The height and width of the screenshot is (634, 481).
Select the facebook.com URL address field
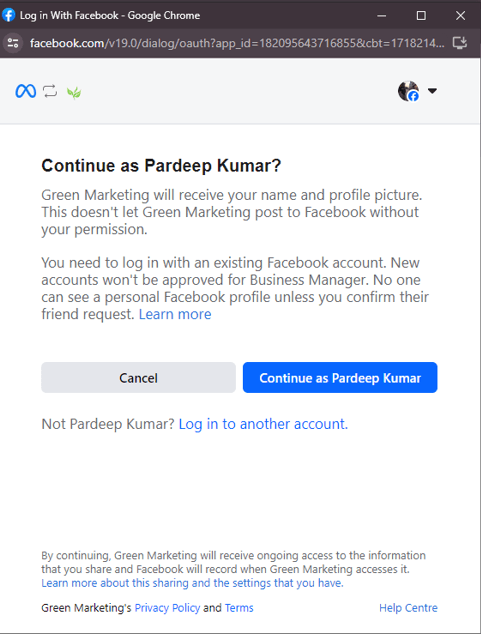click(x=237, y=43)
